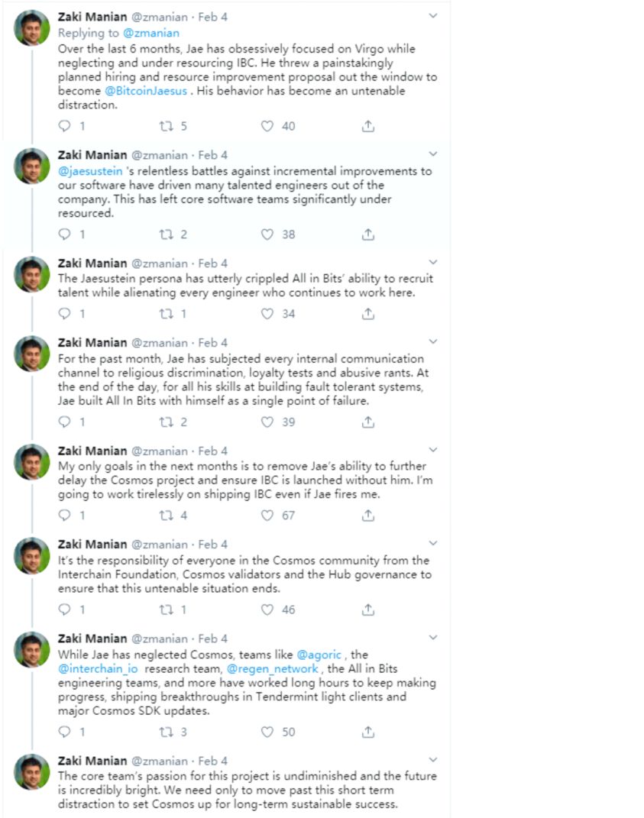Screen dimensions: 644x818
Task: Expand options for the last tweet
Action: (x=432, y=760)
